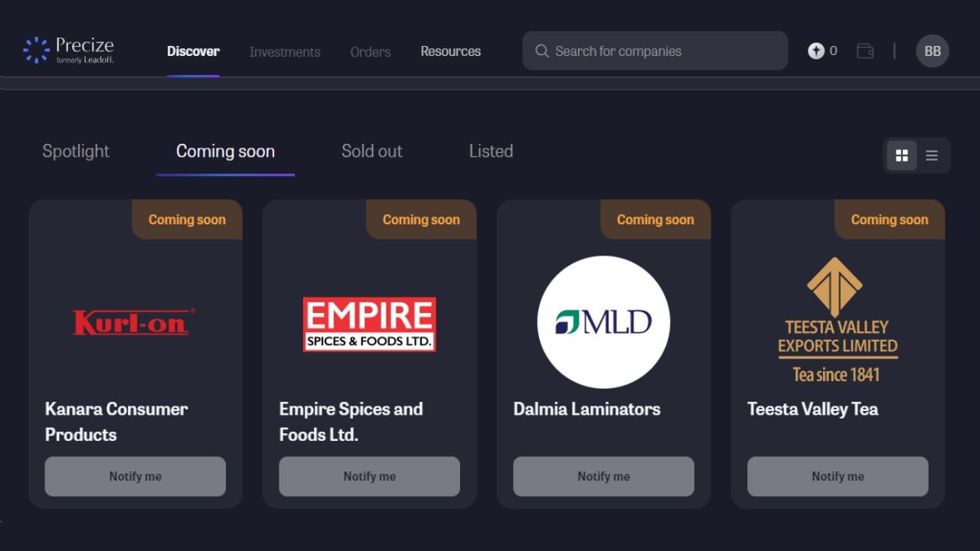
Task: Click Coming soon badge on Kanara card
Action: point(187,220)
